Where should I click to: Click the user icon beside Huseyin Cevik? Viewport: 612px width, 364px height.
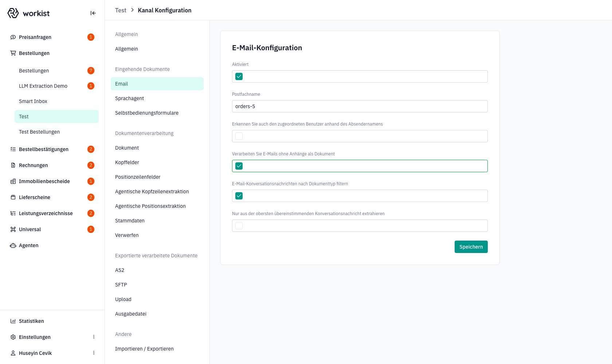[13, 353]
